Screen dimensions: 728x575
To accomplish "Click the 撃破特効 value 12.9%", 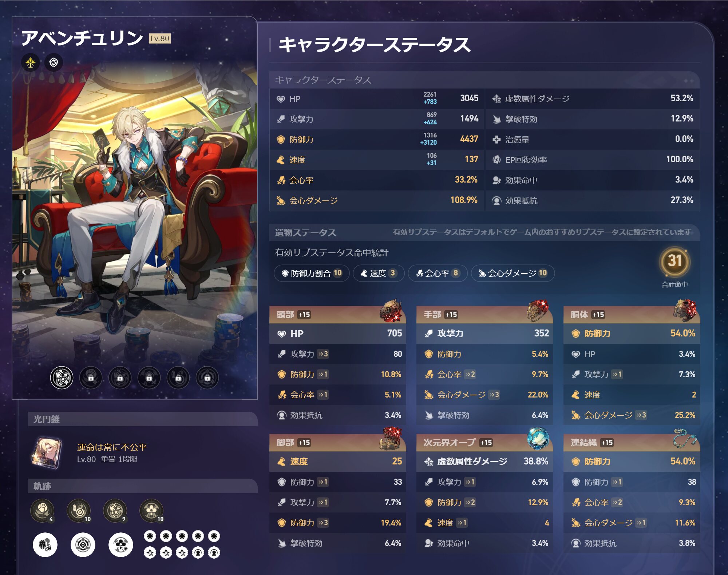I will 682,119.
